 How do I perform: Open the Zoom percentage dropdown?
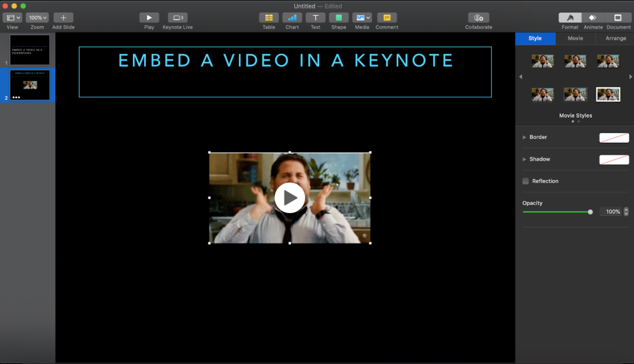pyautogui.click(x=37, y=18)
